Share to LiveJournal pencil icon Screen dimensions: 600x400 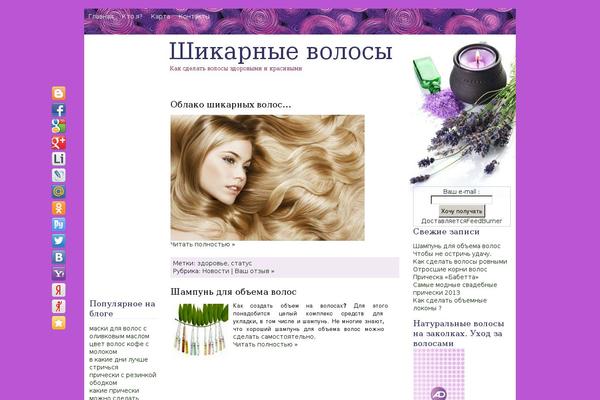tap(59, 175)
